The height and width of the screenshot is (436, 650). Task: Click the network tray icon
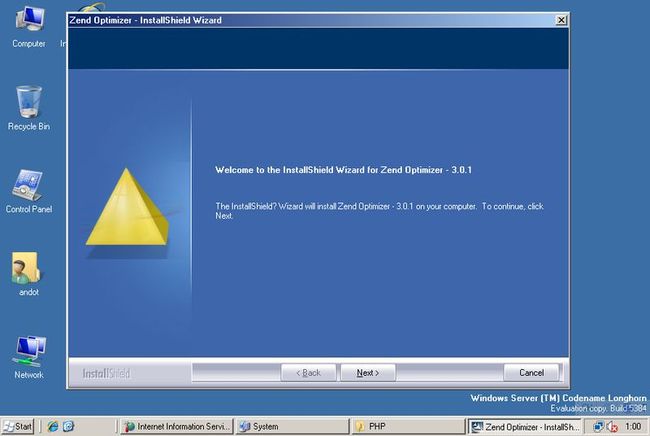(x=598, y=426)
